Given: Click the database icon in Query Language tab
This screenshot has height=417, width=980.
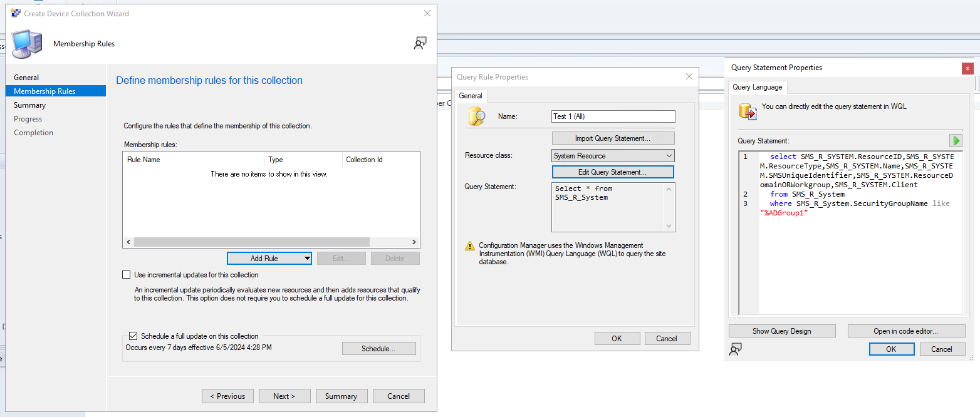Looking at the screenshot, I should [x=748, y=111].
